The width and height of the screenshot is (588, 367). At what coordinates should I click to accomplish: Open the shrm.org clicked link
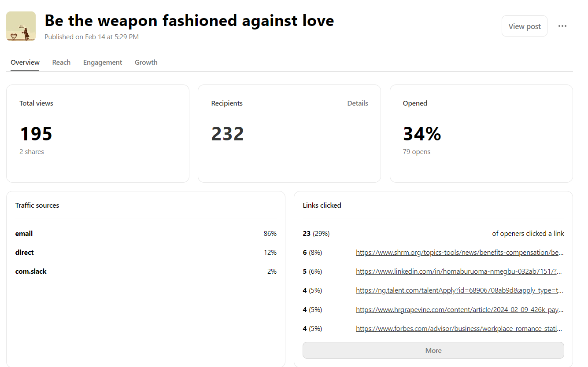tap(459, 253)
